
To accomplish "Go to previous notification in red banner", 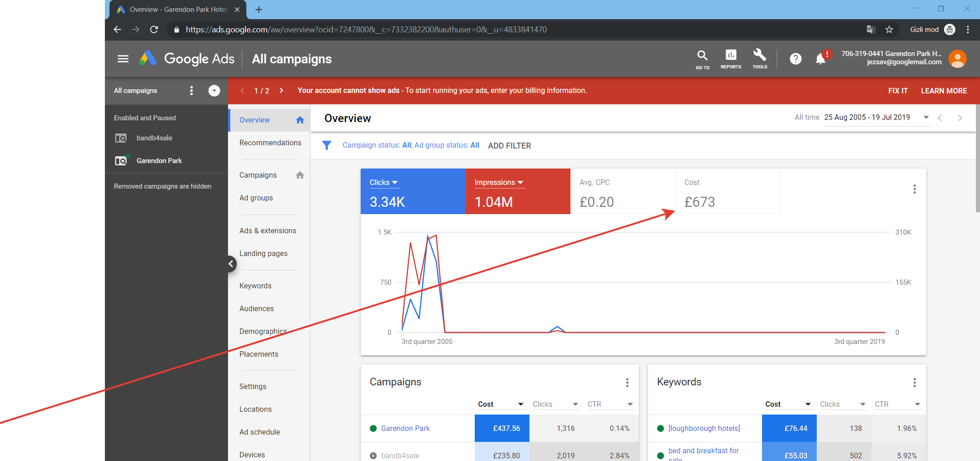I will click(243, 91).
